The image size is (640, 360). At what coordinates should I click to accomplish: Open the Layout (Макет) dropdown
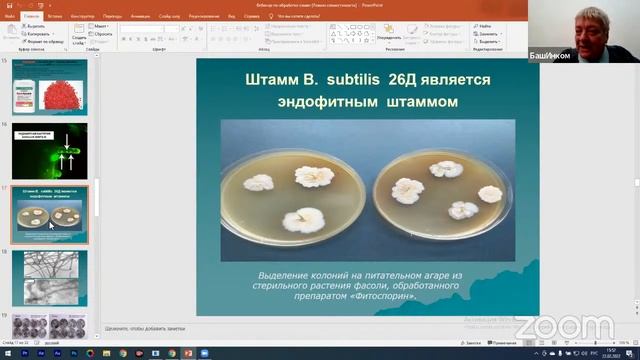(x=99, y=26)
